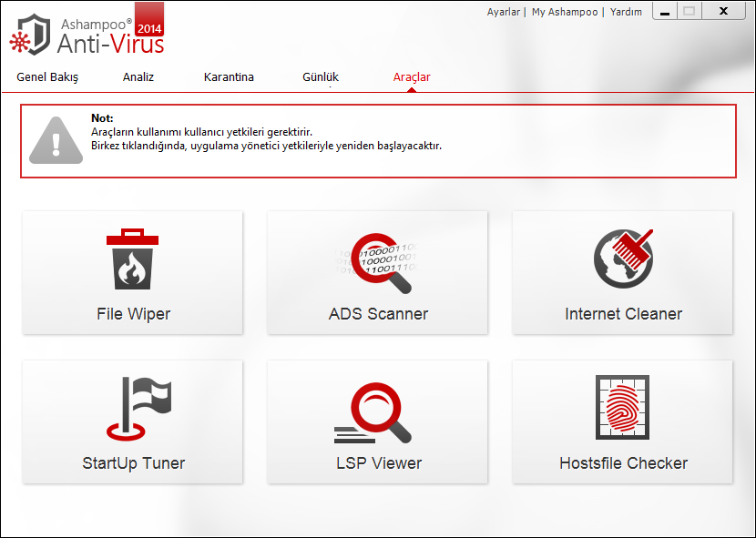This screenshot has height=538, width=756.
Task: Click the Internet Cleaner label
Action: click(x=623, y=314)
